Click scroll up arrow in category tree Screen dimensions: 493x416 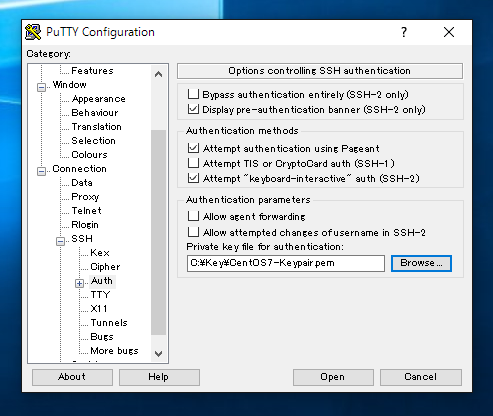click(159, 74)
